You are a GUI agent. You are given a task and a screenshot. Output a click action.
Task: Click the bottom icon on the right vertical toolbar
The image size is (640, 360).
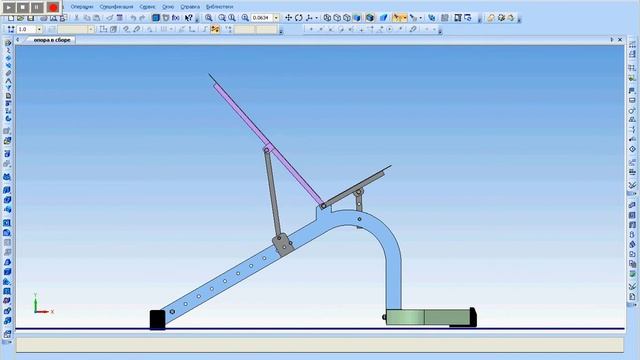pos(632,297)
